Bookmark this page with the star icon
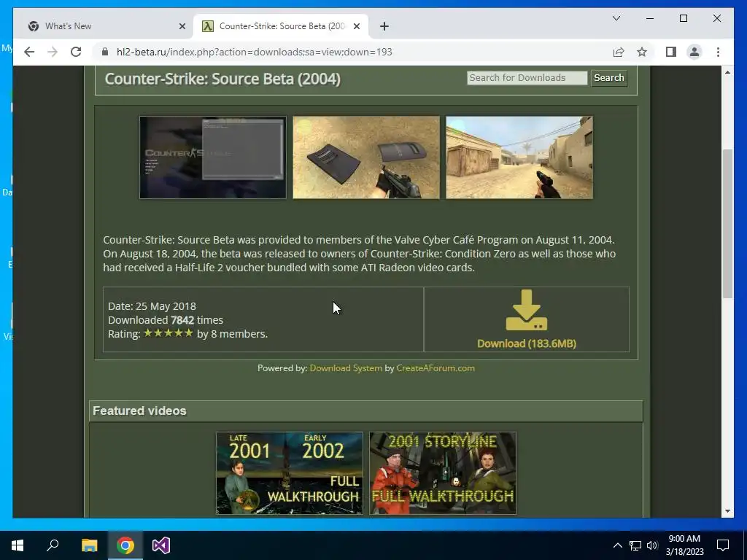747x560 pixels. pos(642,52)
